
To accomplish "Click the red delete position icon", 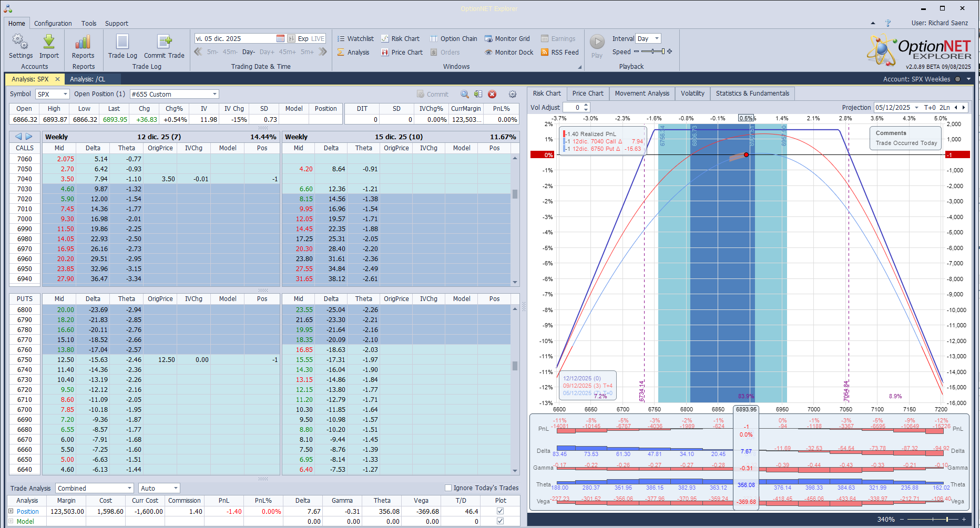I will [x=492, y=94].
